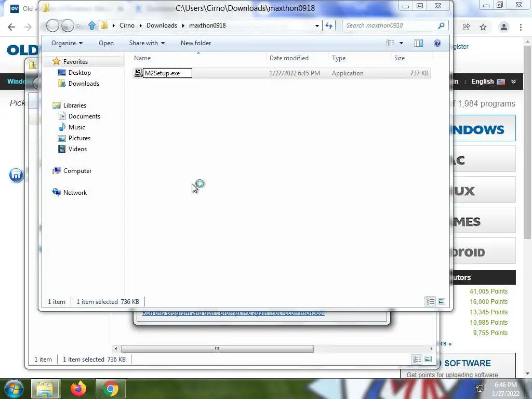
Task: Click the Search maxthon0918 field
Action: pyautogui.click(x=390, y=25)
